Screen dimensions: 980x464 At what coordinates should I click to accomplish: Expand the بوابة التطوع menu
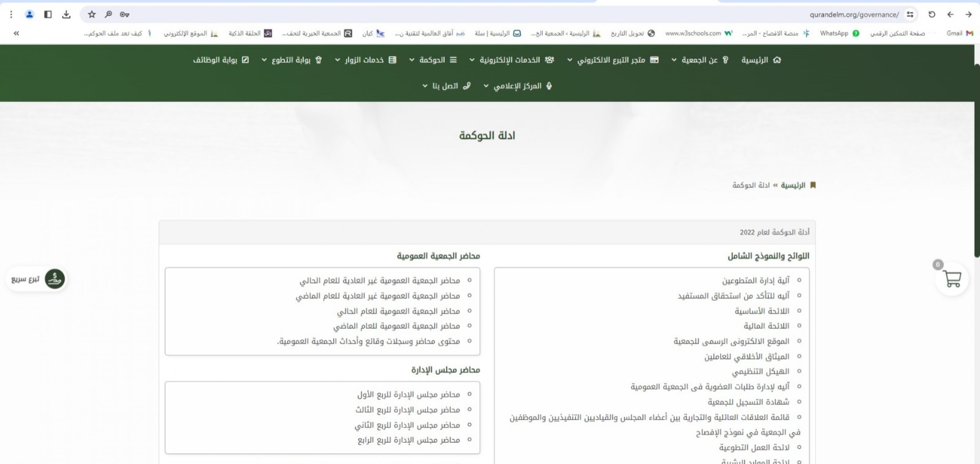click(292, 60)
